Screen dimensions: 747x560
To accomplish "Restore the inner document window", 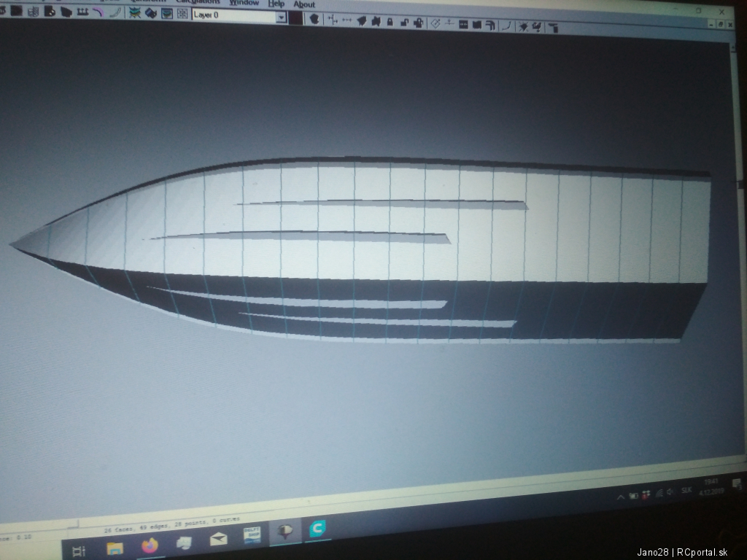I will tap(720, 24).
